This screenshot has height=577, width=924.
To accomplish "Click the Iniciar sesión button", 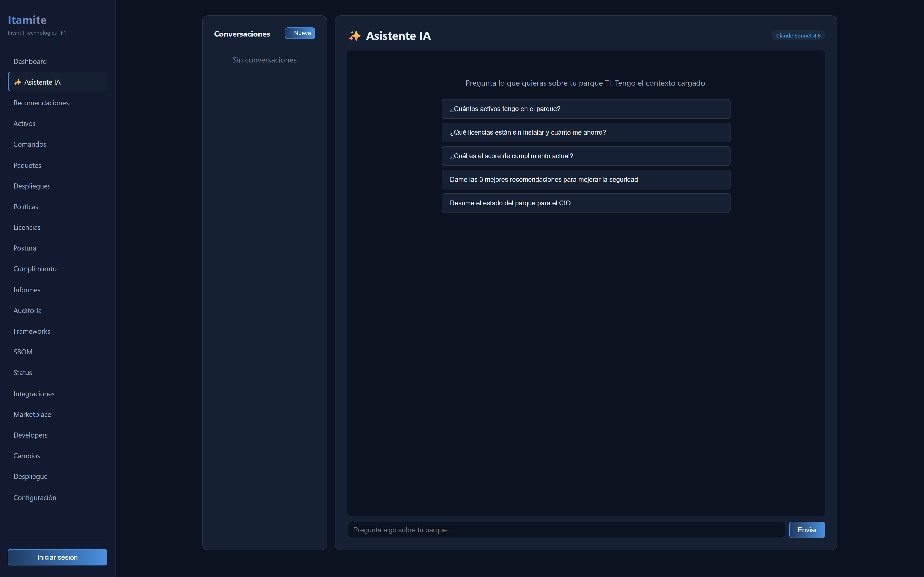I will pos(57,557).
